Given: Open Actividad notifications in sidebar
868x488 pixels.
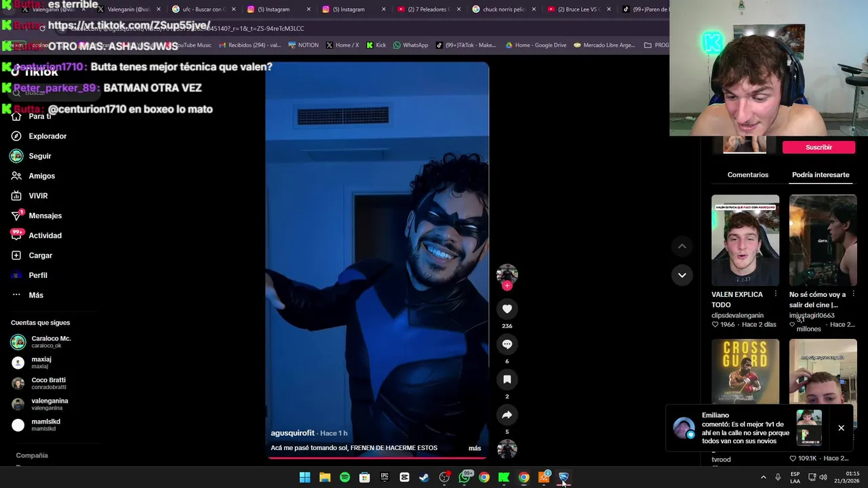Looking at the screenshot, I should pos(37,235).
